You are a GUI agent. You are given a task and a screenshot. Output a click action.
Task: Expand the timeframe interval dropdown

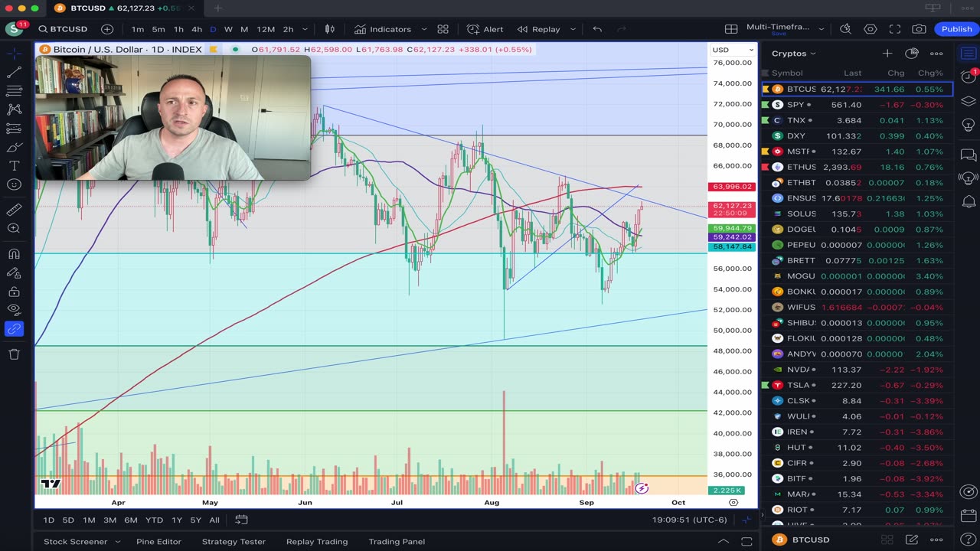tap(305, 29)
